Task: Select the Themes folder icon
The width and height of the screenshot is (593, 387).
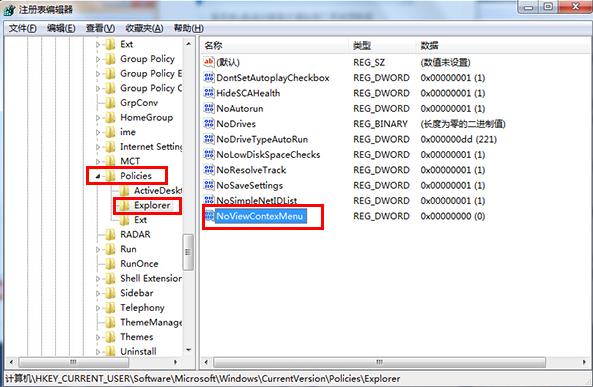Action: pos(110,337)
